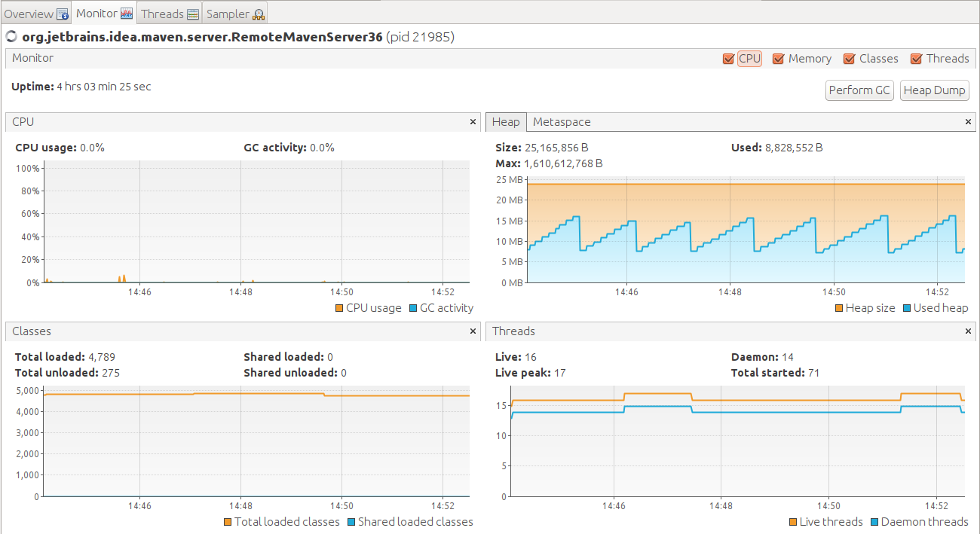Close the CPU graph panel
The width and height of the screenshot is (980, 534).
(473, 122)
